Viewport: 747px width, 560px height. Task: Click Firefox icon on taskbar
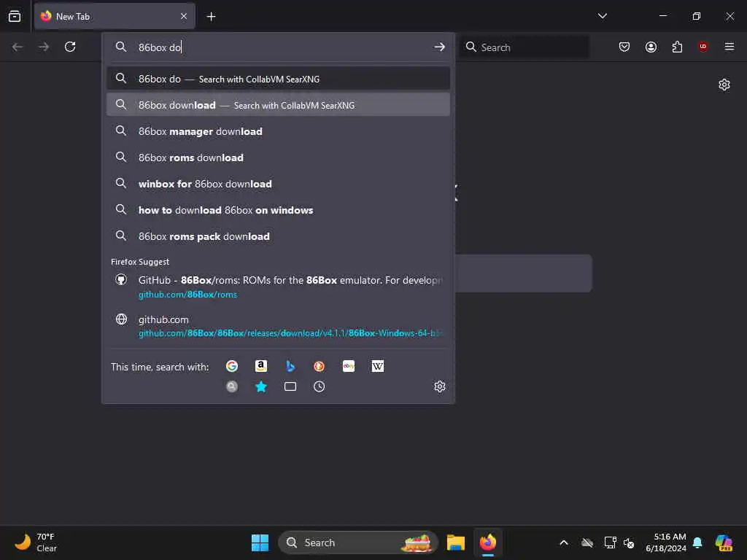[x=487, y=542]
